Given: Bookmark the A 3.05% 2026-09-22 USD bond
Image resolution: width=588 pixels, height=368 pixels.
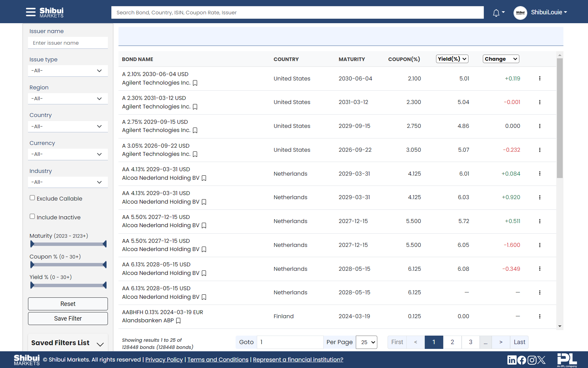Looking at the screenshot, I should [195, 154].
